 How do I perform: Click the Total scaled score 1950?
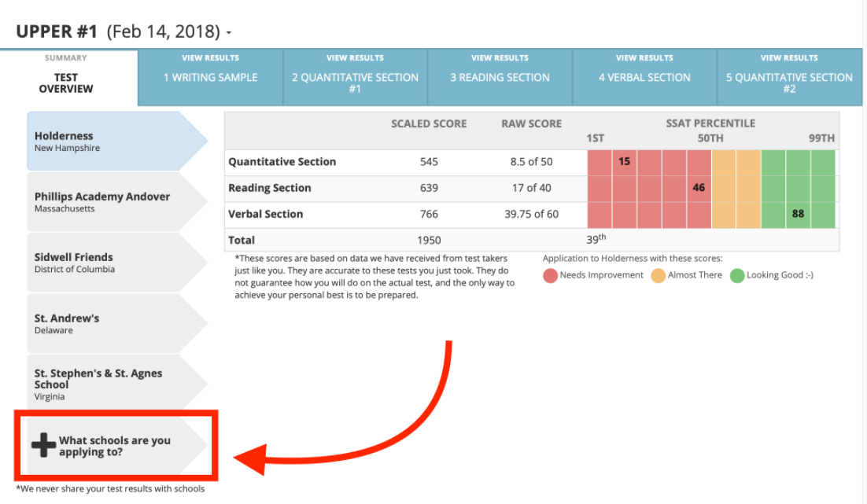[429, 241]
